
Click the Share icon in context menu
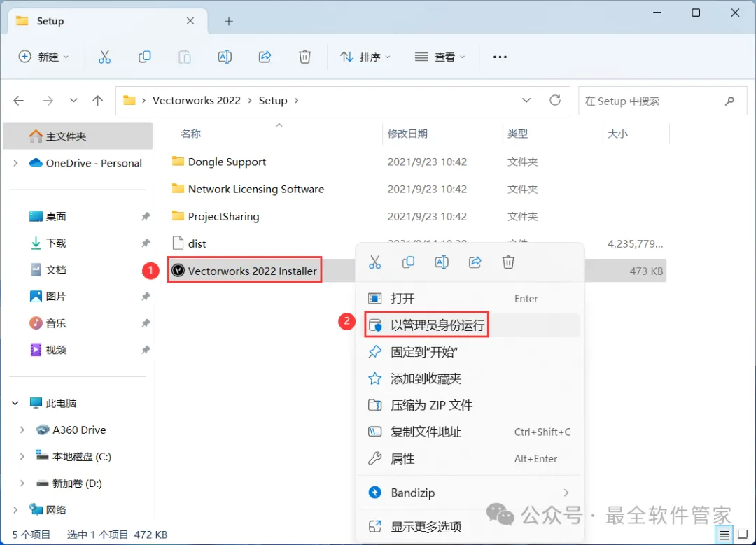475,262
